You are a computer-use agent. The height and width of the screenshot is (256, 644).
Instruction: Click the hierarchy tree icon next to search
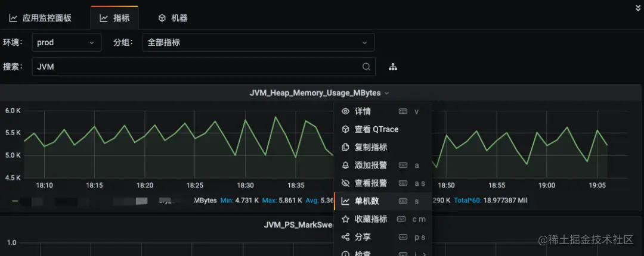pos(393,67)
